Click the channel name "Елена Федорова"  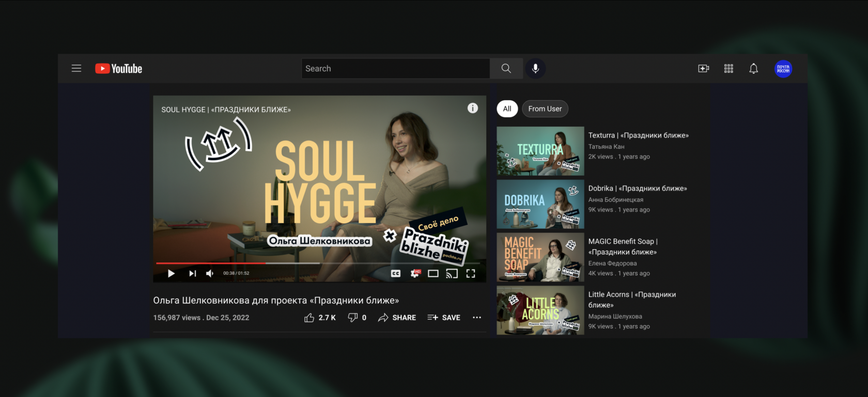[613, 263]
